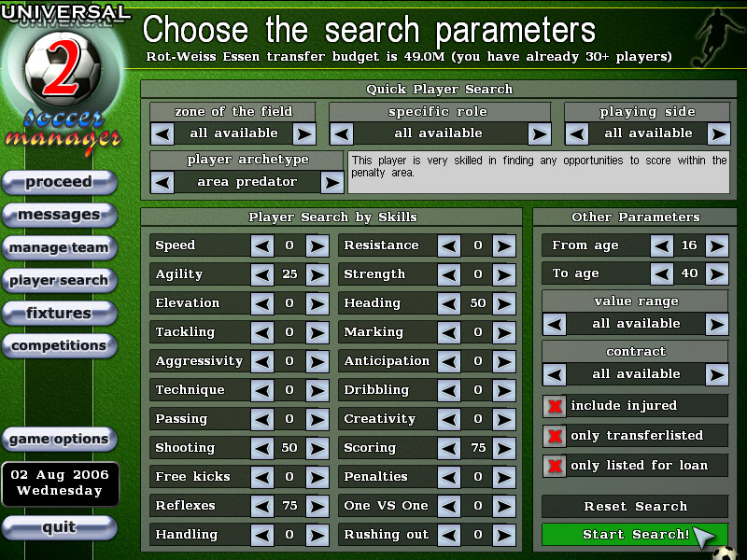The image size is (747, 560).
Task: Toggle the include injured checkbox
Action: [x=555, y=406]
